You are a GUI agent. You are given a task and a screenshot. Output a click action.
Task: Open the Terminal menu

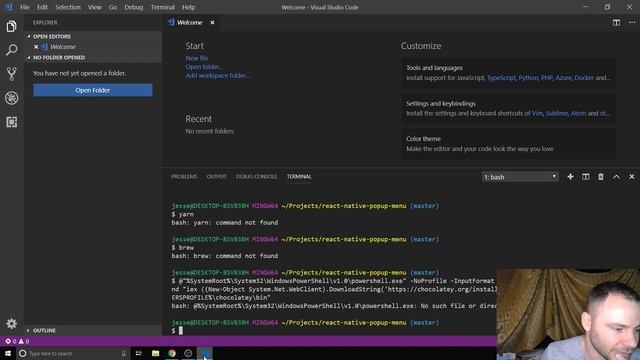(162, 7)
